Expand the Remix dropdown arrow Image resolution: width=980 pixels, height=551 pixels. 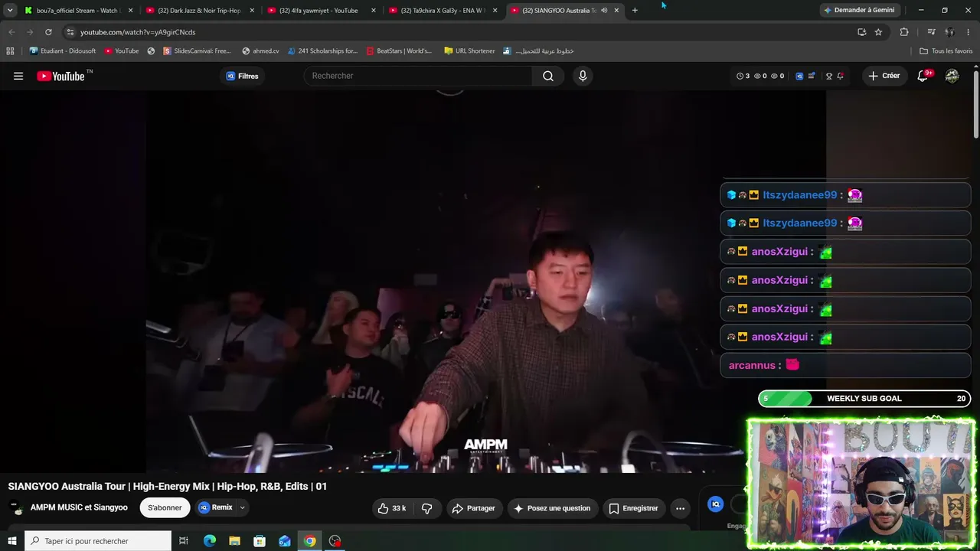click(242, 507)
